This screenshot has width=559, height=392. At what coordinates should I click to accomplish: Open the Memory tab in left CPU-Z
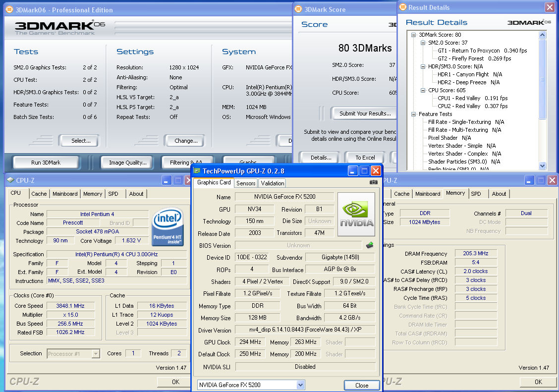(x=93, y=194)
